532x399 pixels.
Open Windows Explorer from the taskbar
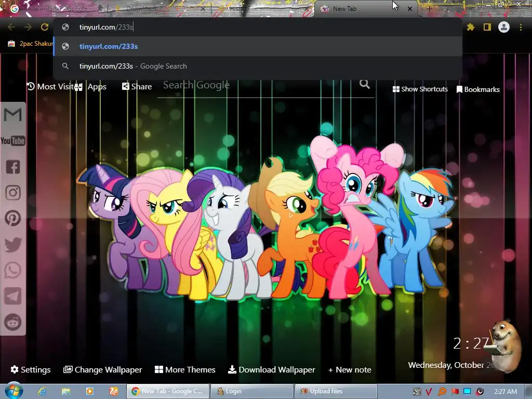[x=66, y=391]
